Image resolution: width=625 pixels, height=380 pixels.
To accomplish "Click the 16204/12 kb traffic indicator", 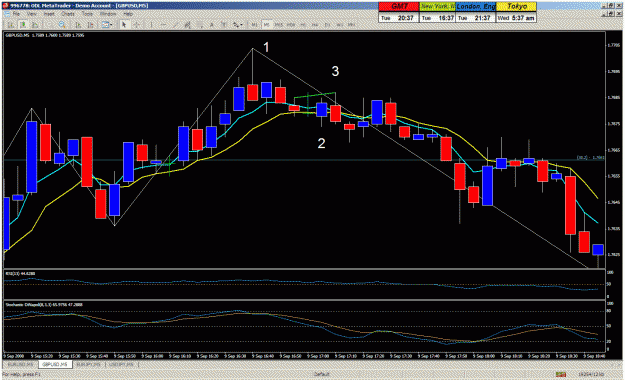I will pos(591,374).
